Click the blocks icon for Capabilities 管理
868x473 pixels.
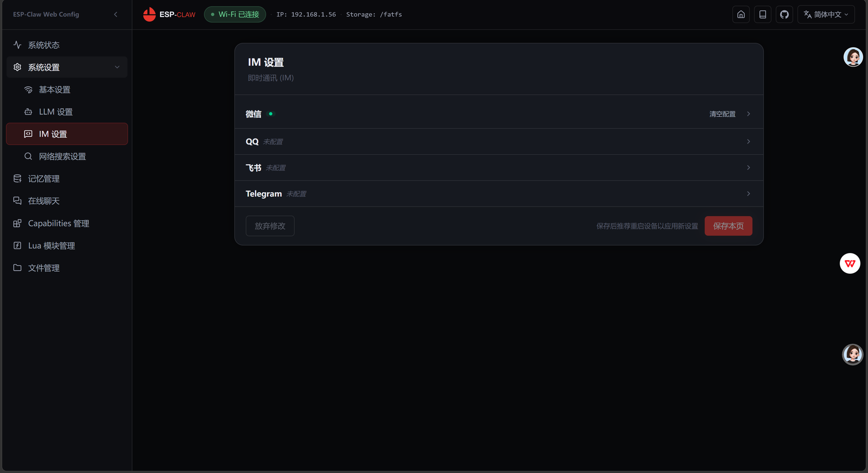[x=18, y=223]
